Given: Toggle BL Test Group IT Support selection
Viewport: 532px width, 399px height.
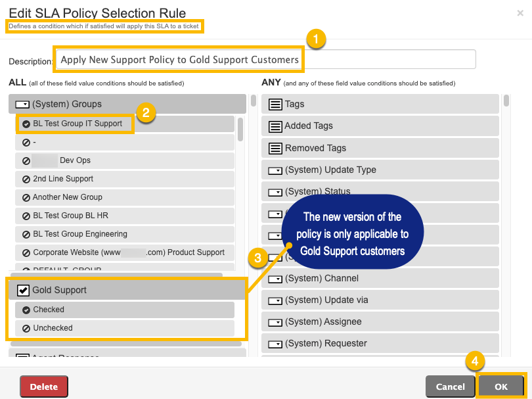Looking at the screenshot, I should 125,124.
